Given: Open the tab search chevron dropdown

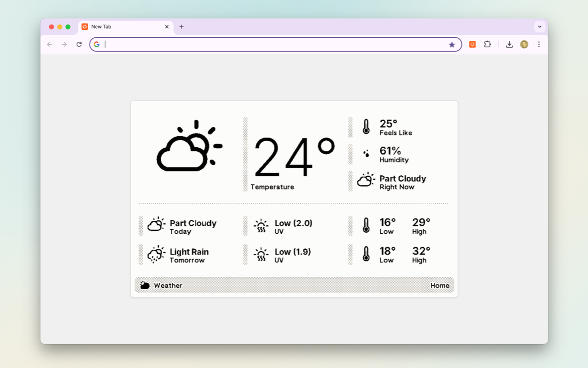Looking at the screenshot, I should [540, 26].
